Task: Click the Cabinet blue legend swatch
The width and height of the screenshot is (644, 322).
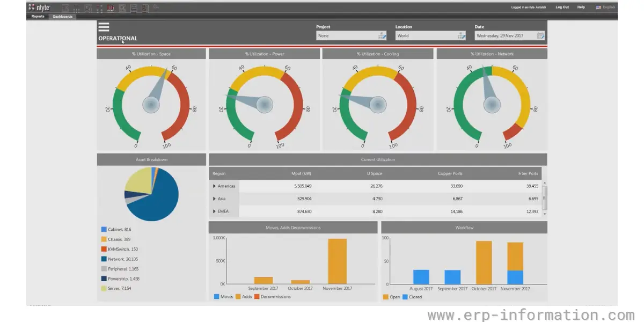Action: pyautogui.click(x=104, y=230)
